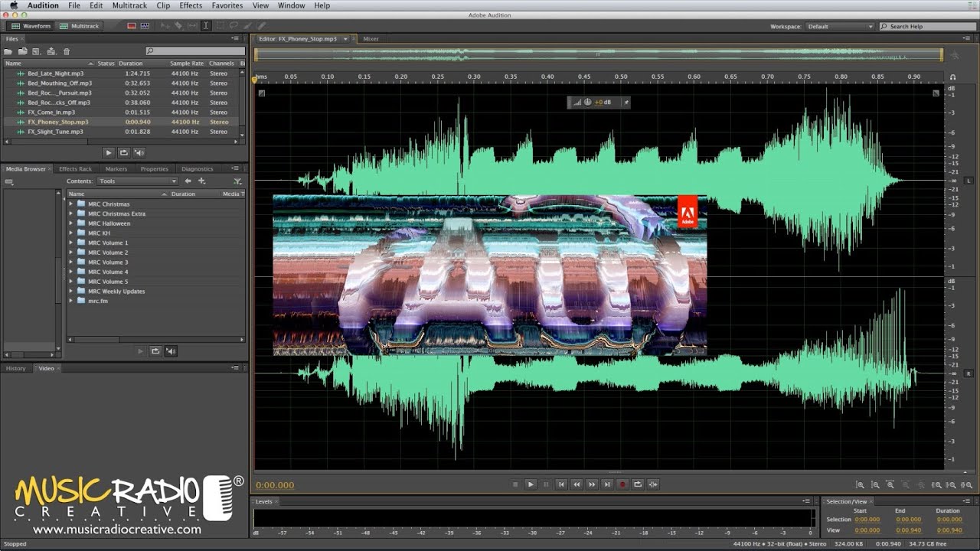Select the Time Selection tool
The image size is (980, 551).
click(x=206, y=26)
